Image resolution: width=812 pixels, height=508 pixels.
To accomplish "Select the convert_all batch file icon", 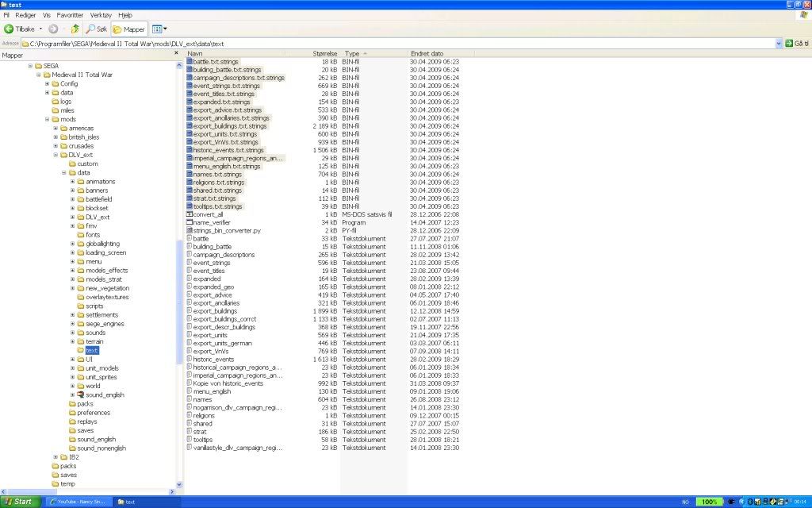I will [190, 214].
